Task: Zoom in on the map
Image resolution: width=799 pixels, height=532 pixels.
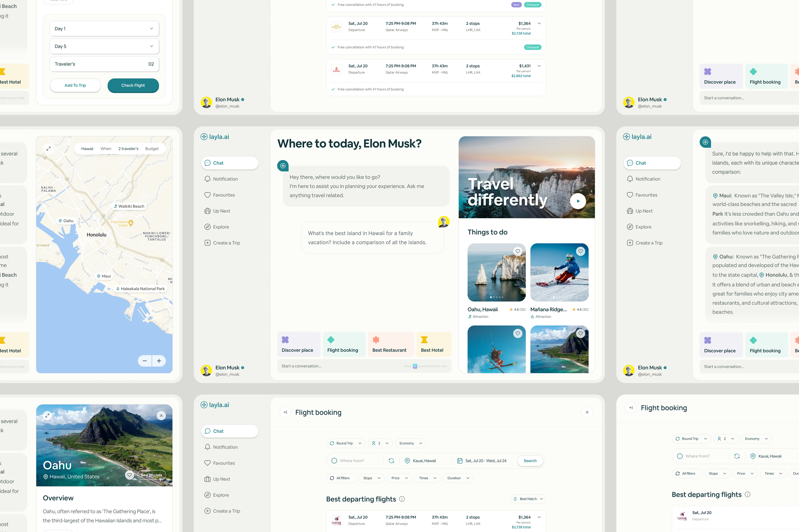Action: click(159, 361)
